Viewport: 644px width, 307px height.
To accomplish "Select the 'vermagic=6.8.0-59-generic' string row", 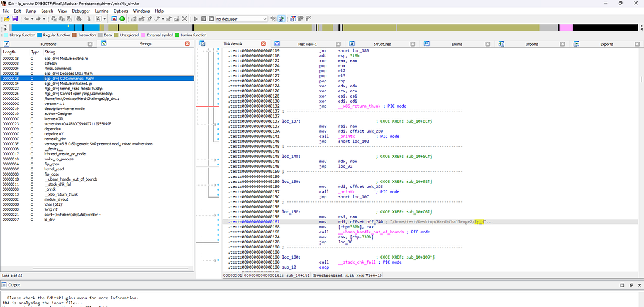I will 97,144.
